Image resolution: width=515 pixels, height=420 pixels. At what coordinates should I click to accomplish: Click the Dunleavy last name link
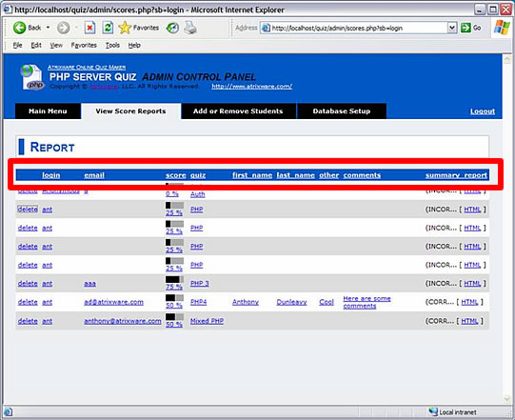(291, 302)
